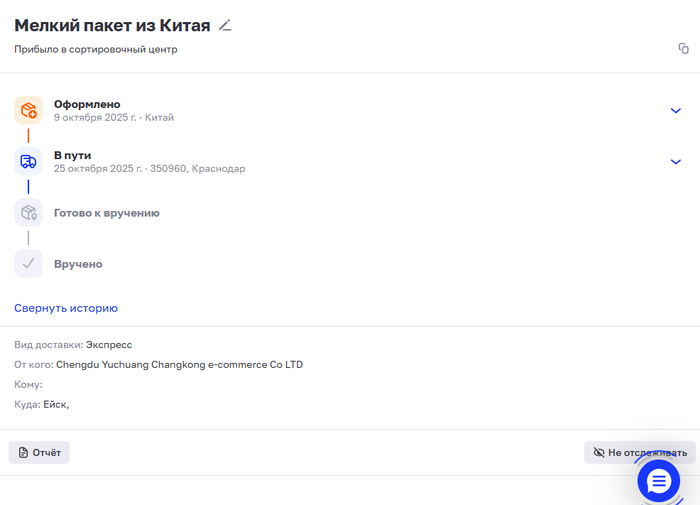Click date 9 октября 2025 г. · Китай

click(114, 117)
